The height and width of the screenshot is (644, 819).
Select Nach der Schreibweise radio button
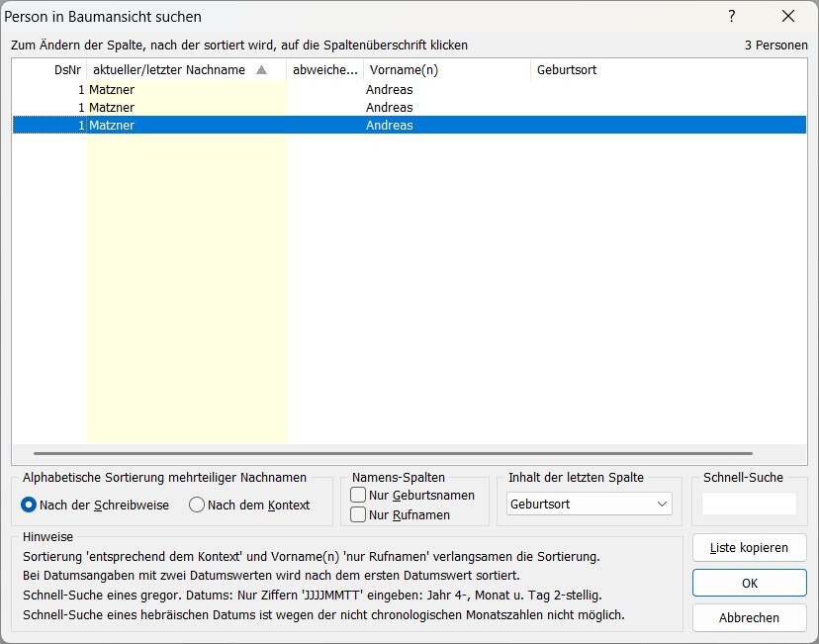point(29,506)
